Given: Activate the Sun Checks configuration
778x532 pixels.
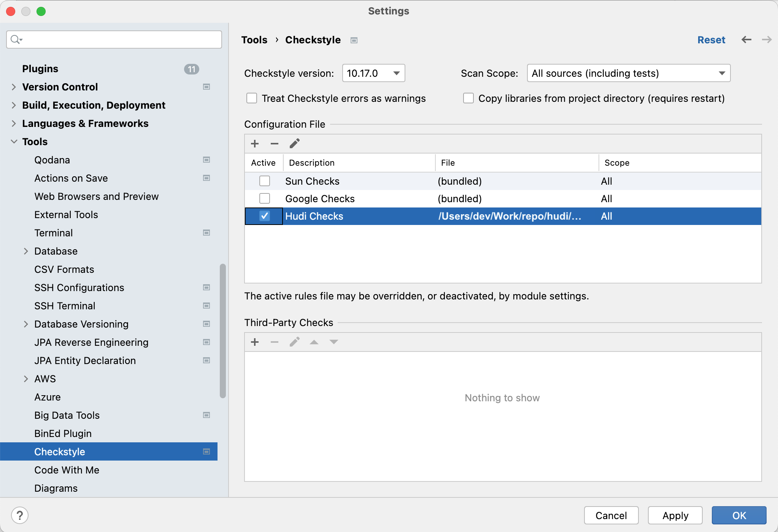Looking at the screenshot, I should [265, 181].
